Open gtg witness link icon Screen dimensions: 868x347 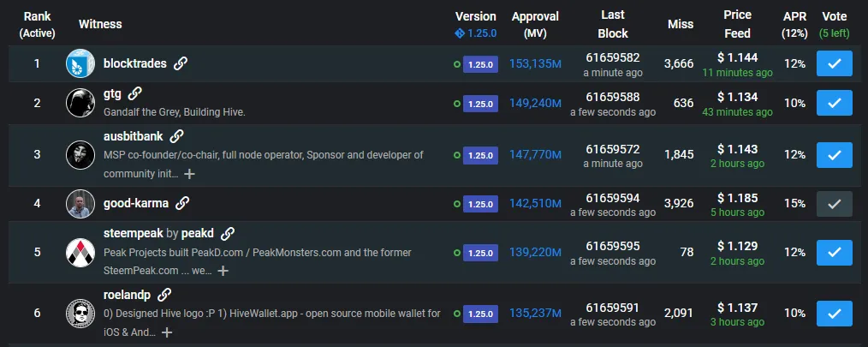coord(134,93)
